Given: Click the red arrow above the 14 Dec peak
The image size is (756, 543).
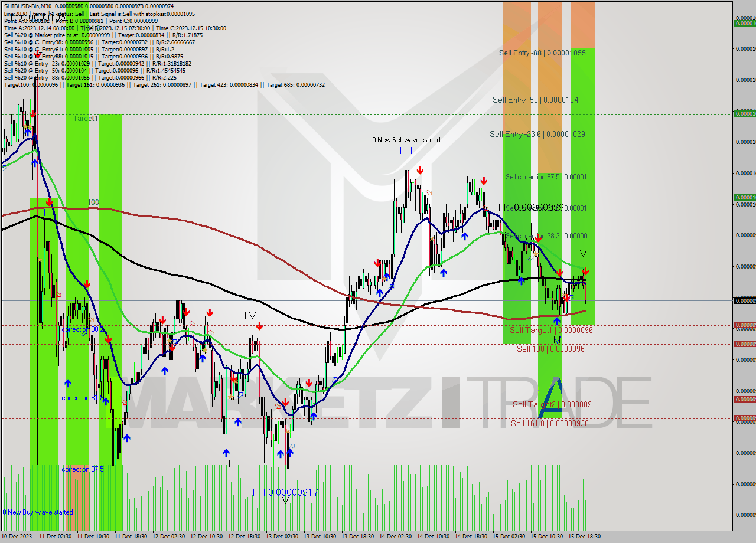Looking at the screenshot, I should pyautogui.click(x=419, y=171).
